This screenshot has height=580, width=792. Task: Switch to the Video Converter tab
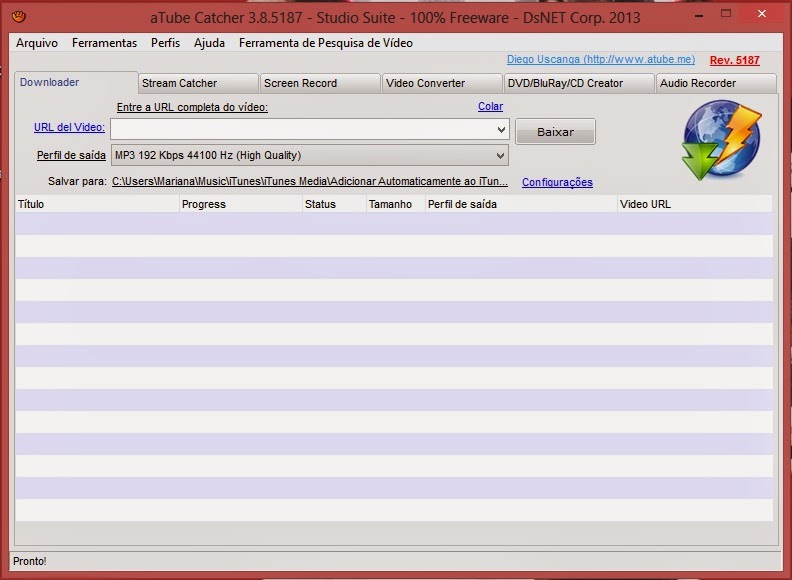(442, 83)
